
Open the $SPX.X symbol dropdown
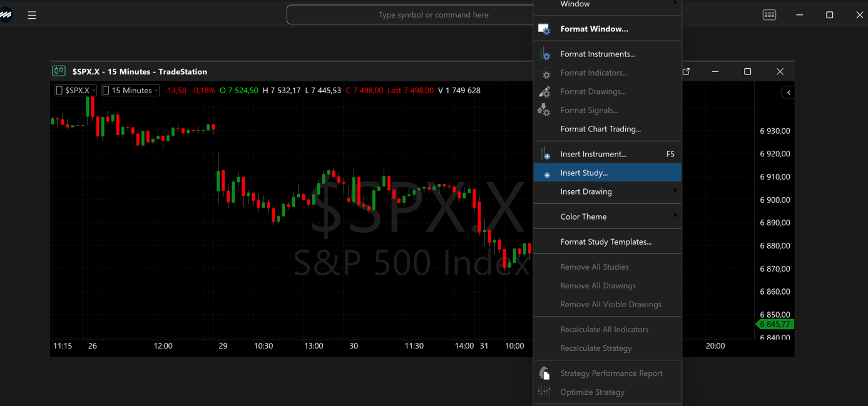(x=76, y=90)
